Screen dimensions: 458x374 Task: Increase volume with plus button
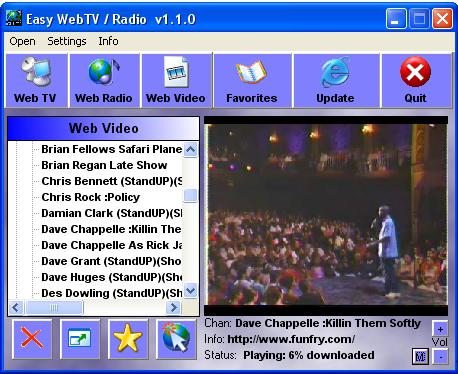click(x=440, y=329)
